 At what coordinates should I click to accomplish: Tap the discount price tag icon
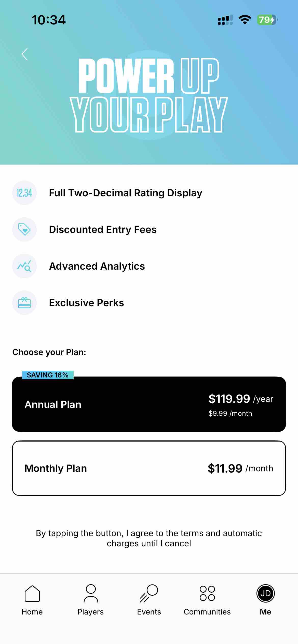pyautogui.click(x=24, y=229)
